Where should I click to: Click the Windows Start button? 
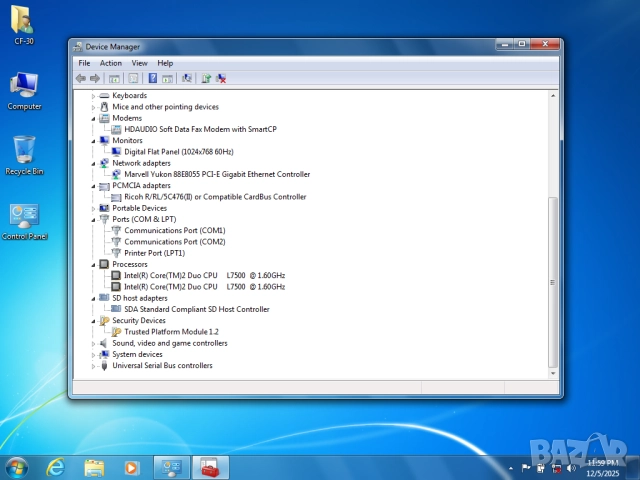click(17, 467)
